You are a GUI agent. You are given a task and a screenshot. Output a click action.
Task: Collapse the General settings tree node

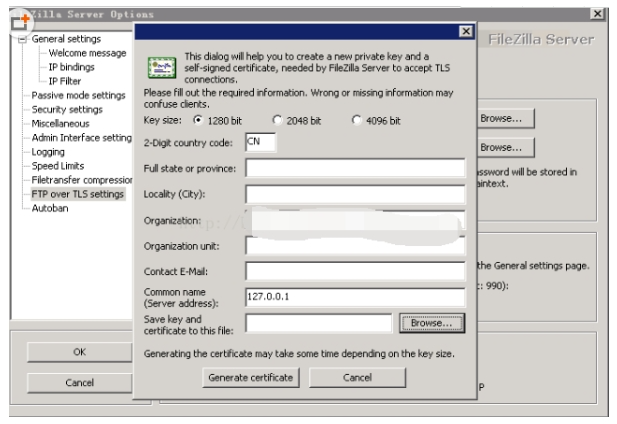click(22, 40)
